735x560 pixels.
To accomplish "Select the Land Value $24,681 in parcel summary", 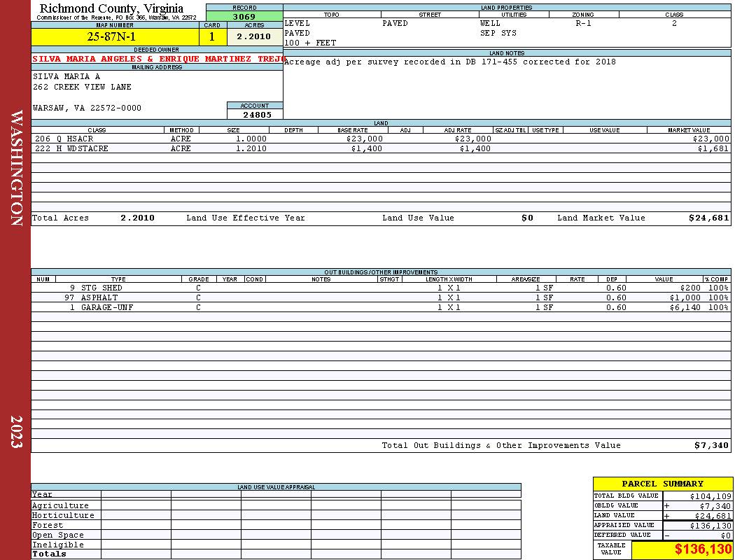I will (x=713, y=516).
